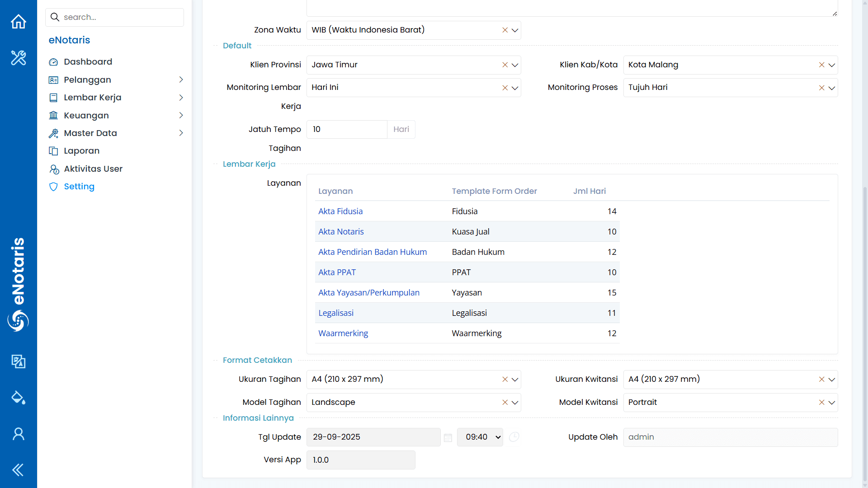Expand the Master Data submenu chevron

[x=181, y=133]
